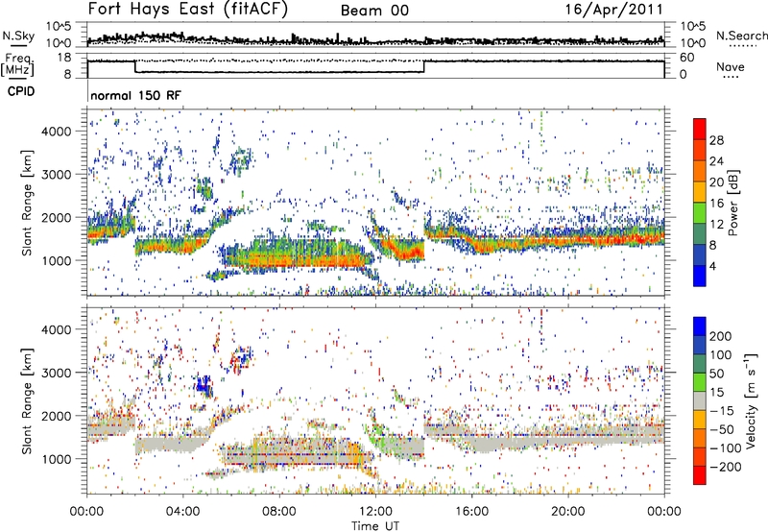Viewport: 768px width, 532px height.
Task: Click the '28' tick on the Power scale
Action: pyautogui.click(x=716, y=140)
